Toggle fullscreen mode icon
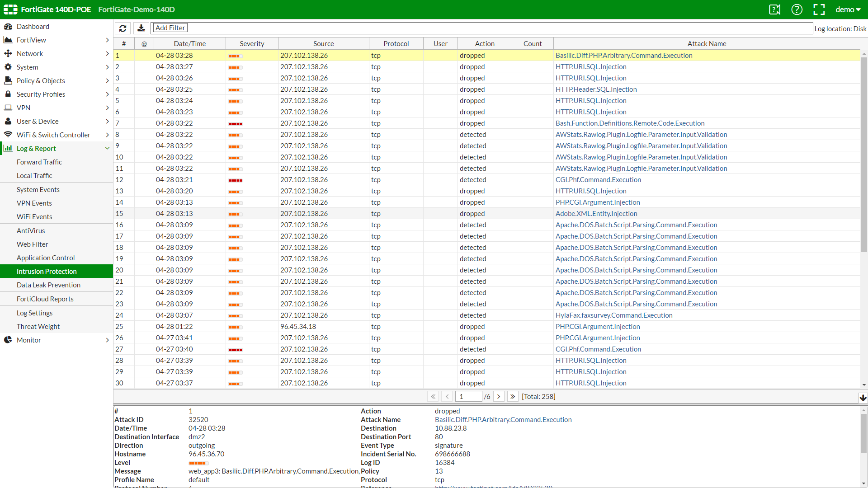This screenshot has width=868, height=488. [819, 9]
